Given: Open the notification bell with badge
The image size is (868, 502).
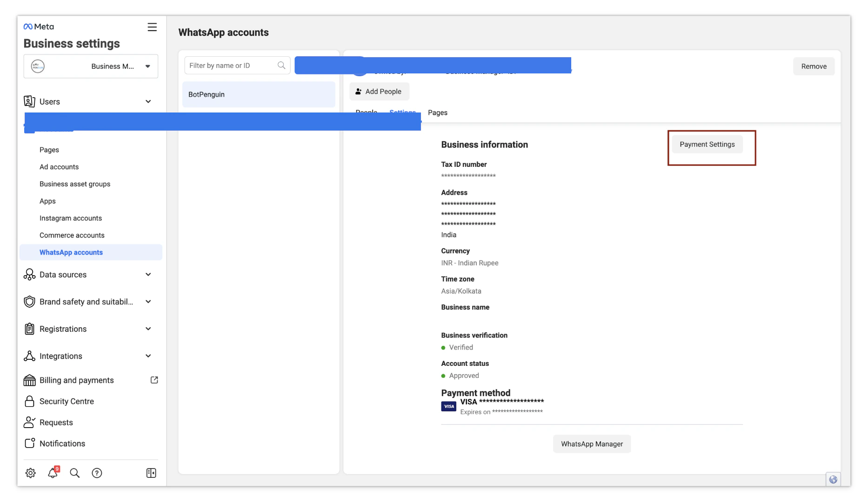Looking at the screenshot, I should (53, 472).
